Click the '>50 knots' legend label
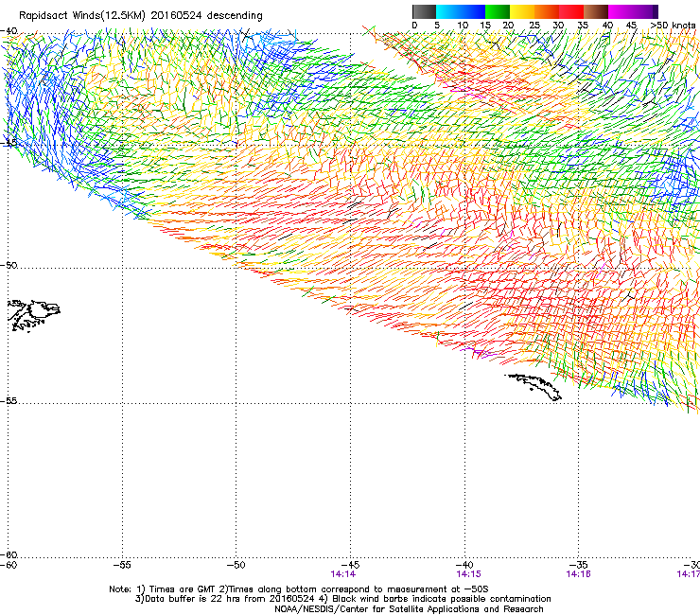700x615 pixels. pyautogui.click(x=673, y=26)
